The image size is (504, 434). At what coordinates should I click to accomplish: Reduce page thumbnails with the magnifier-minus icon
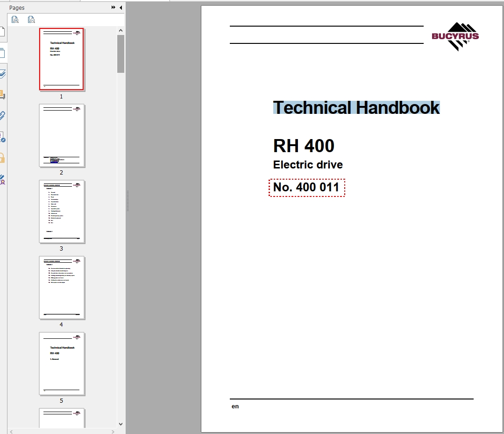(x=31, y=19)
